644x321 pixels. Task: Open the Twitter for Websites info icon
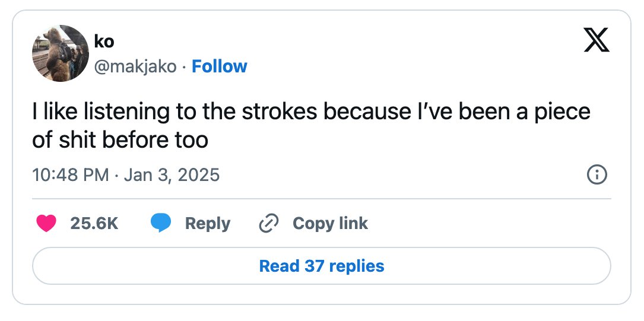click(597, 175)
